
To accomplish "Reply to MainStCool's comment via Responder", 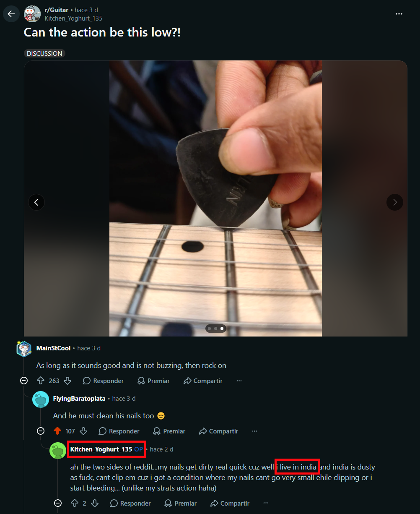I will 103,381.
